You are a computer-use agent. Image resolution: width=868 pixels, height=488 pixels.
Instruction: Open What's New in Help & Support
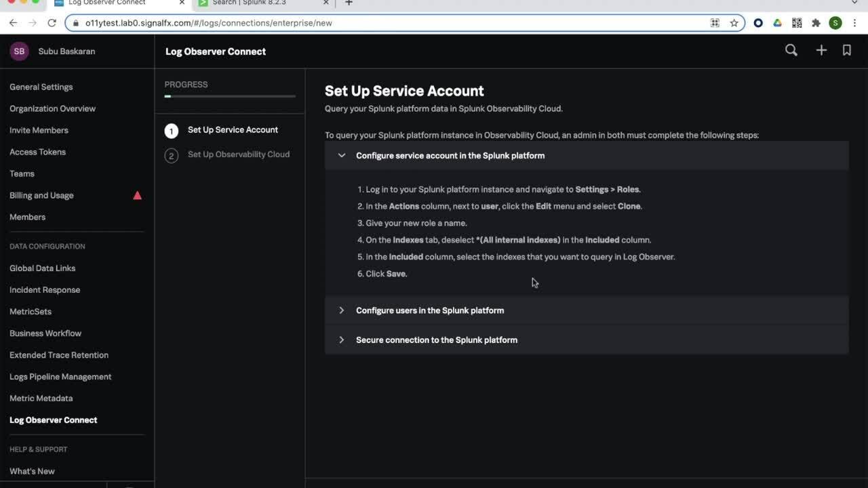pos(32,471)
